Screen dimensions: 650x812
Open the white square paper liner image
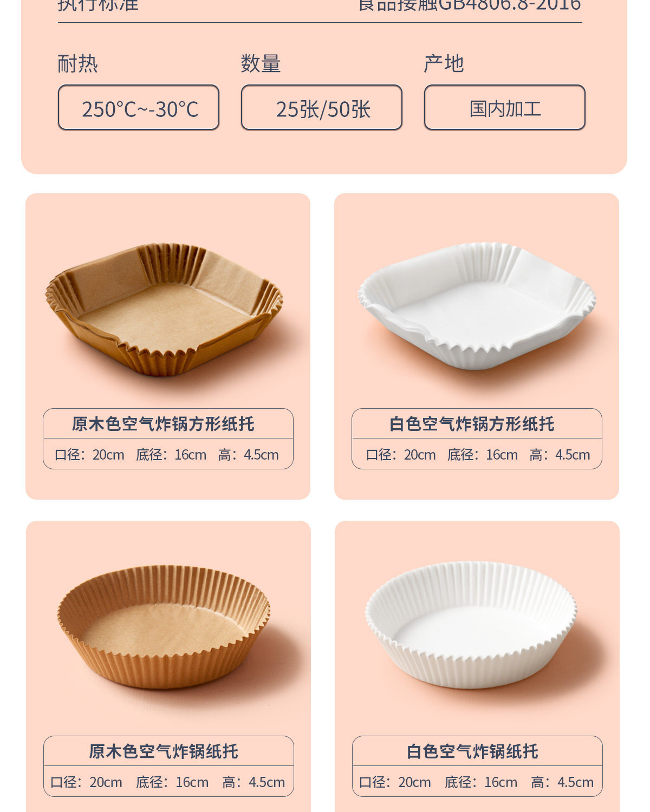pos(477,306)
